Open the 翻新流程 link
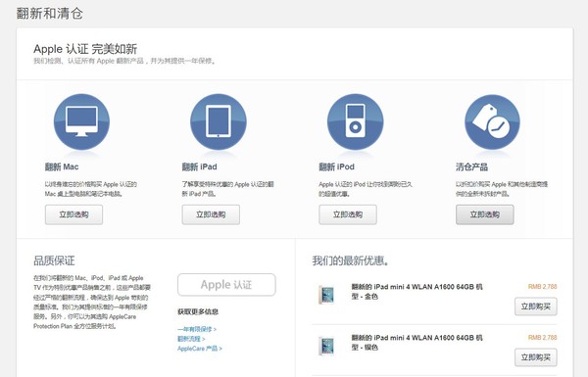 click(191, 339)
